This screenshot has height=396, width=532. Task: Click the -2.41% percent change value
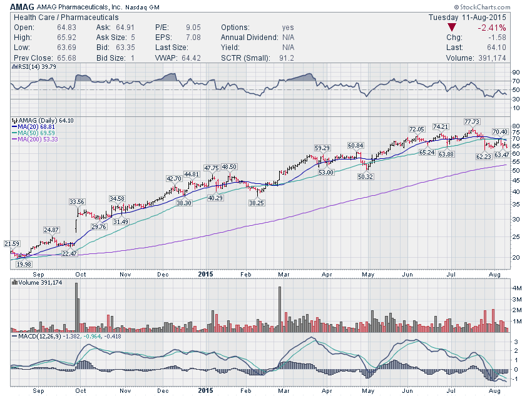(x=491, y=28)
